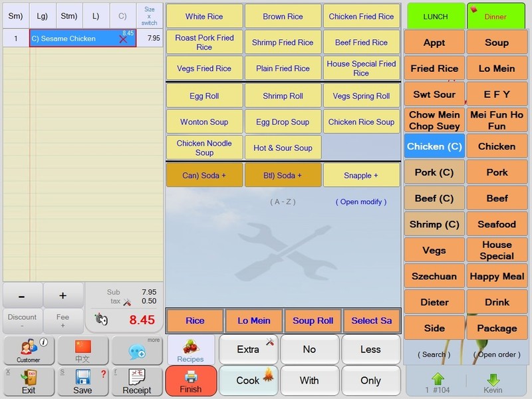
Task: Click the ( Open modify ) link
Action: (x=361, y=202)
